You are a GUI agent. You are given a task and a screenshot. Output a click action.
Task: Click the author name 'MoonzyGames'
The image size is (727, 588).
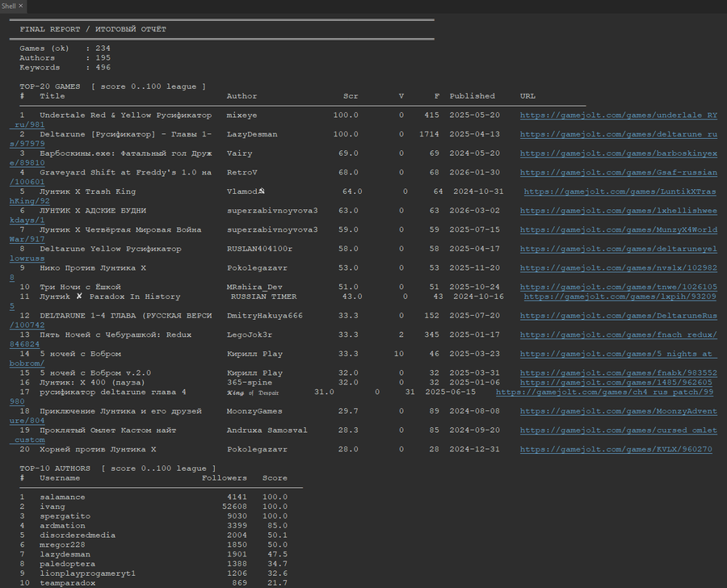point(254,411)
